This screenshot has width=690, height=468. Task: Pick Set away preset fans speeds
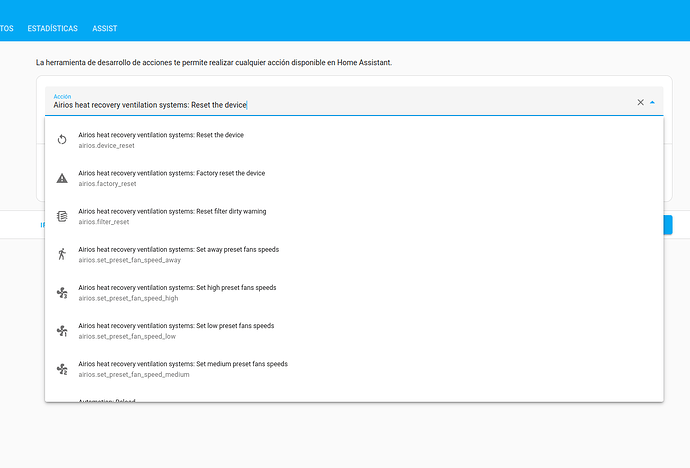coord(177,254)
